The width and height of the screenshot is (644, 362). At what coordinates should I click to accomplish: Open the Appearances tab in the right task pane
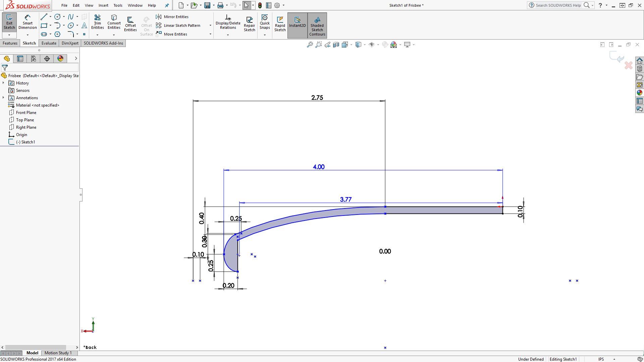tap(639, 93)
